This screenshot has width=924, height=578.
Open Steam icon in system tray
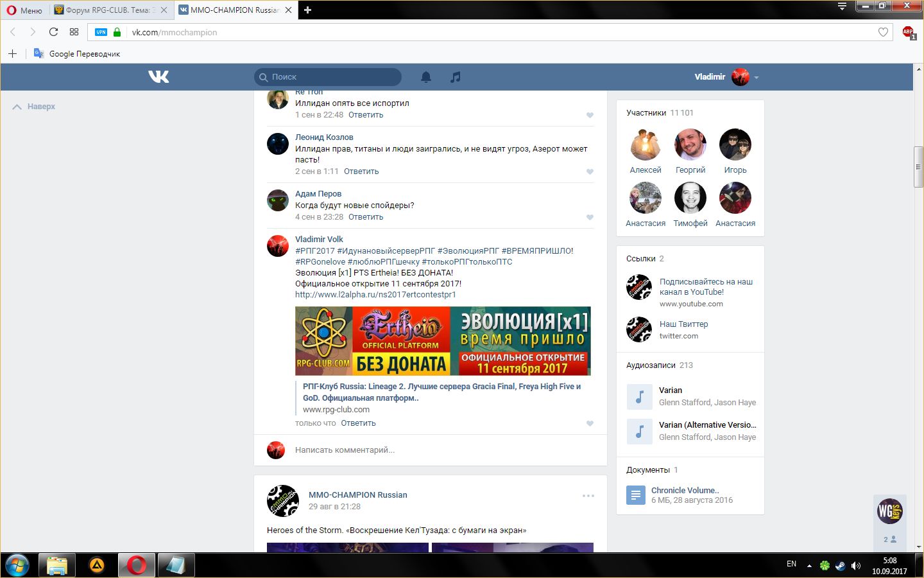840,566
